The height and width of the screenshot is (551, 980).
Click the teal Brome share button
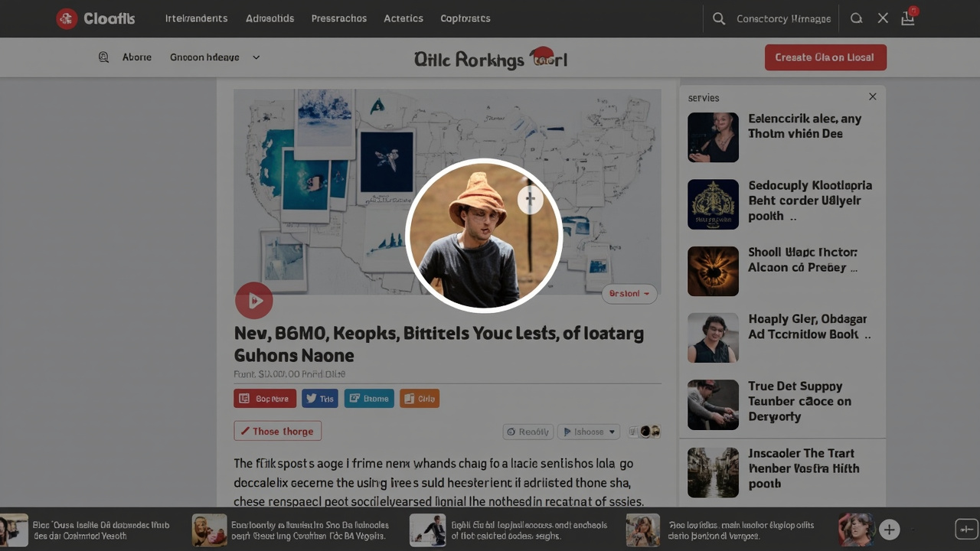pyautogui.click(x=369, y=398)
